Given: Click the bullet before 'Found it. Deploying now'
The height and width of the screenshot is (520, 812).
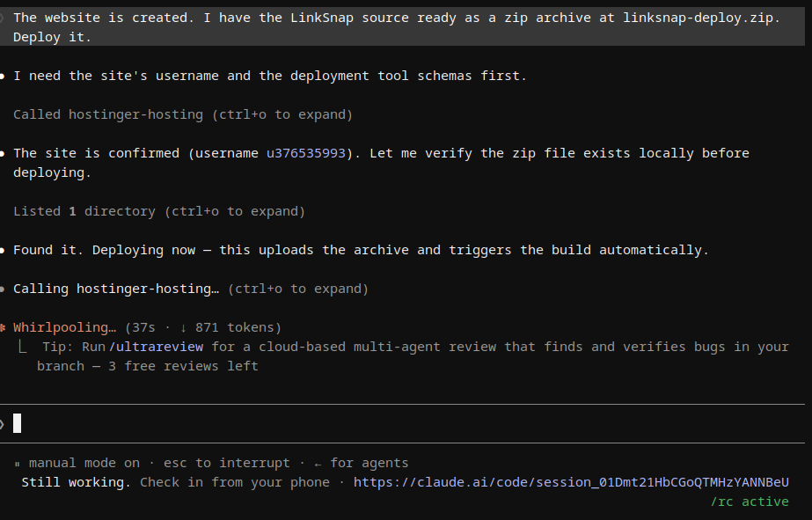Looking at the screenshot, I should (x=2, y=251).
